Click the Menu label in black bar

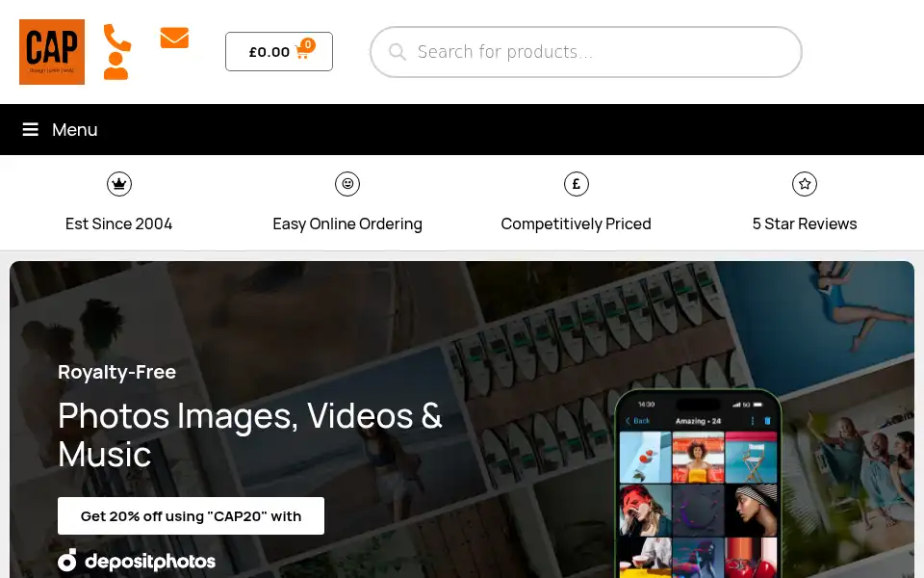pos(75,130)
